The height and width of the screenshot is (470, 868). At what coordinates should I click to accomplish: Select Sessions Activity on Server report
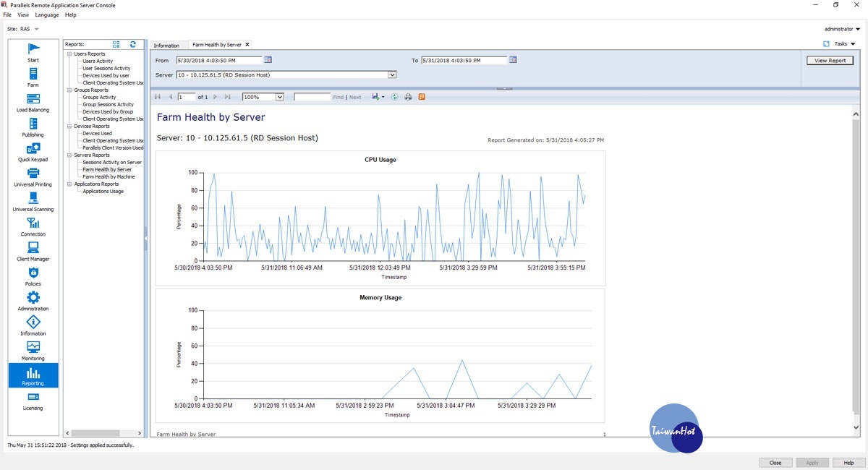112,163
